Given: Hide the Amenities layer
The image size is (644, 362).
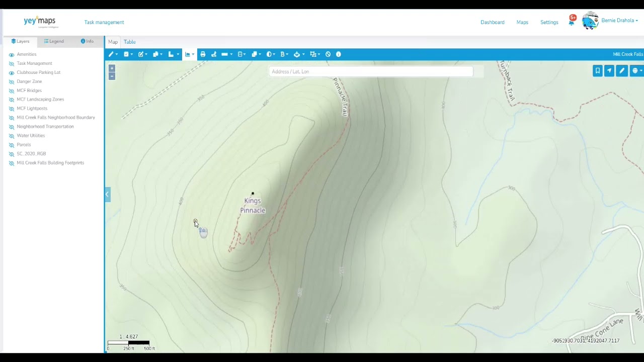Looking at the screenshot, I should 12,55.
